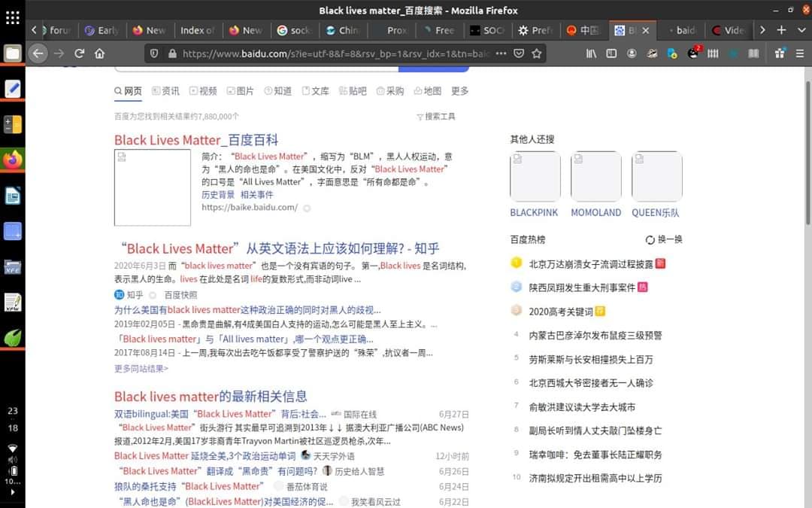Viewport: 812px width, 508px height.
Task: Switch to the Index of tab
Action: tap(198, 31)
